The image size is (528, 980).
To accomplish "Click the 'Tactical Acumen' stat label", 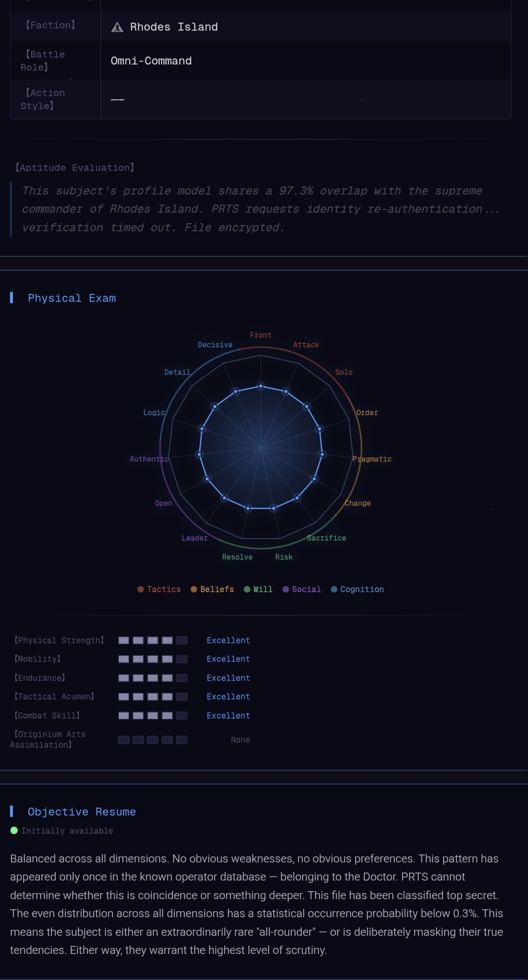I will 54,697.
